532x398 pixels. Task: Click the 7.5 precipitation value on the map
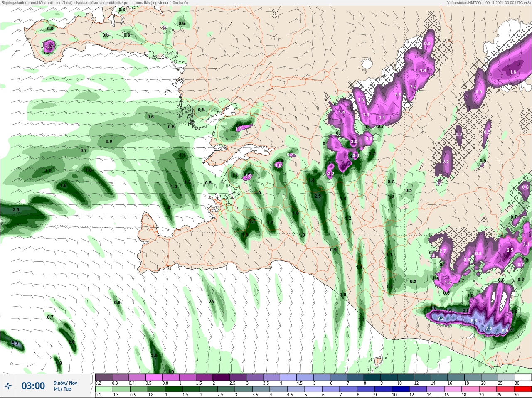[489, 328]
